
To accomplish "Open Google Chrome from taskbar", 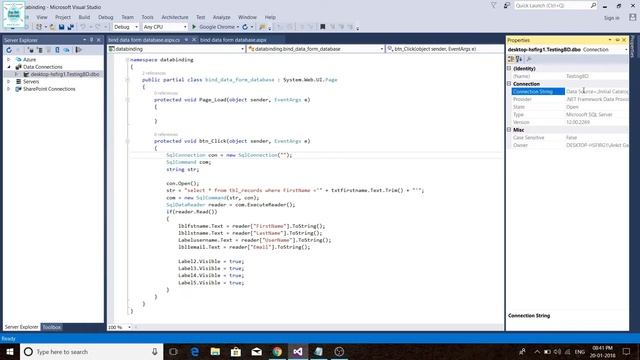I will coord(277,351).
